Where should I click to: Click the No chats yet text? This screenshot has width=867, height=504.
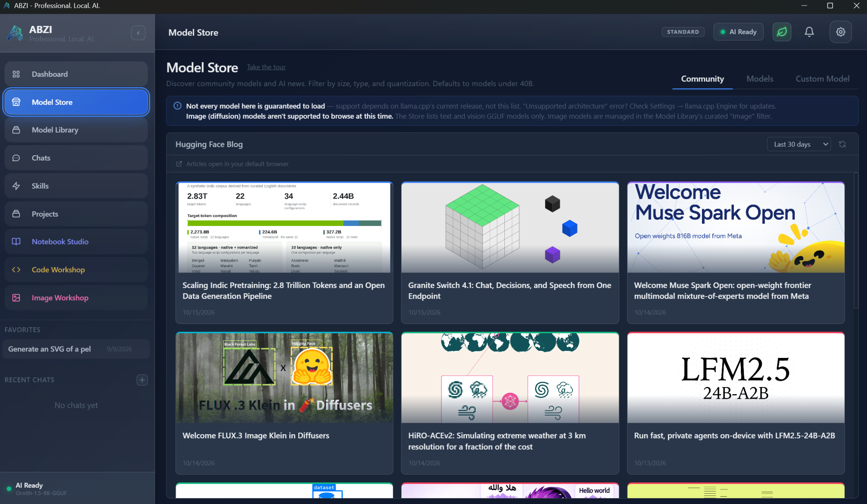point(76,405)
